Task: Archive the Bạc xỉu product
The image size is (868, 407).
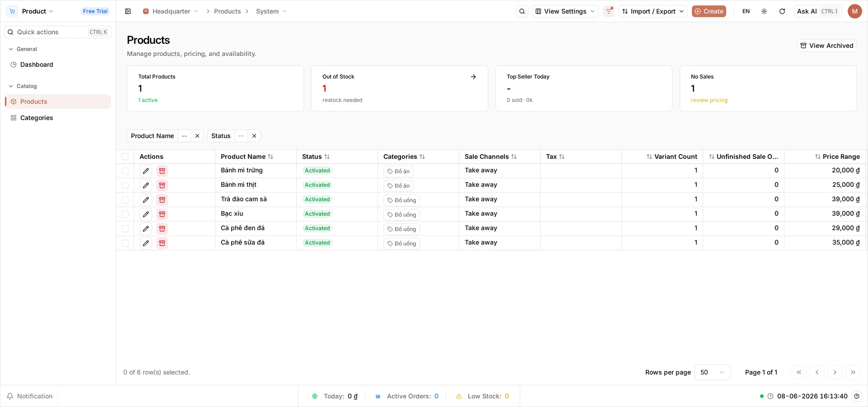Action: (162, 214)
